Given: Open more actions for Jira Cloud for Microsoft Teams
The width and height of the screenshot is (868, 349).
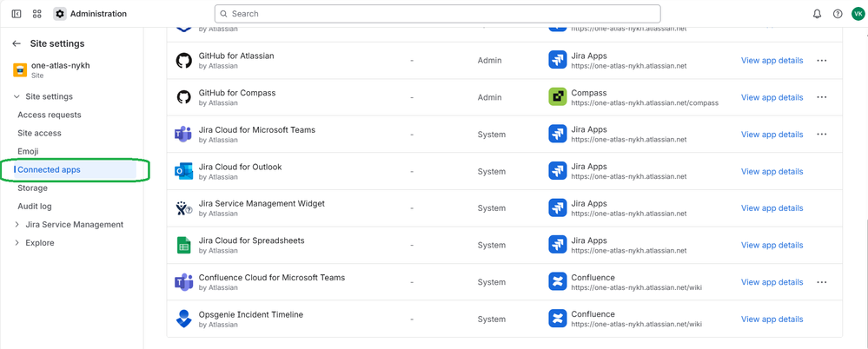Looking at the screenshot, I should [822, 135].
